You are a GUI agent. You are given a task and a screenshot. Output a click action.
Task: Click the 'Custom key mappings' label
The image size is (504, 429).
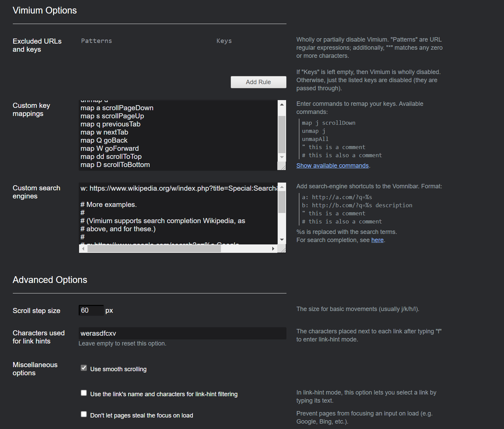pyautogui.click(x=31, y=110)
